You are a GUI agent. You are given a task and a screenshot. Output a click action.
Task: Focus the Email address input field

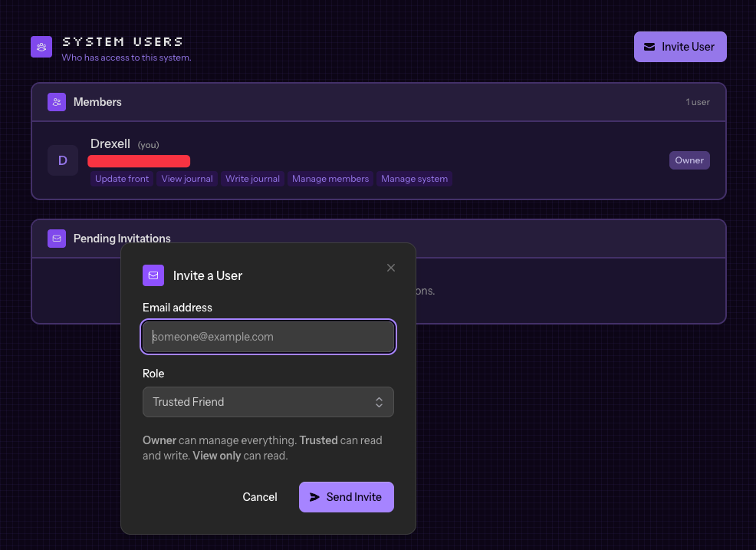point(268,337)
